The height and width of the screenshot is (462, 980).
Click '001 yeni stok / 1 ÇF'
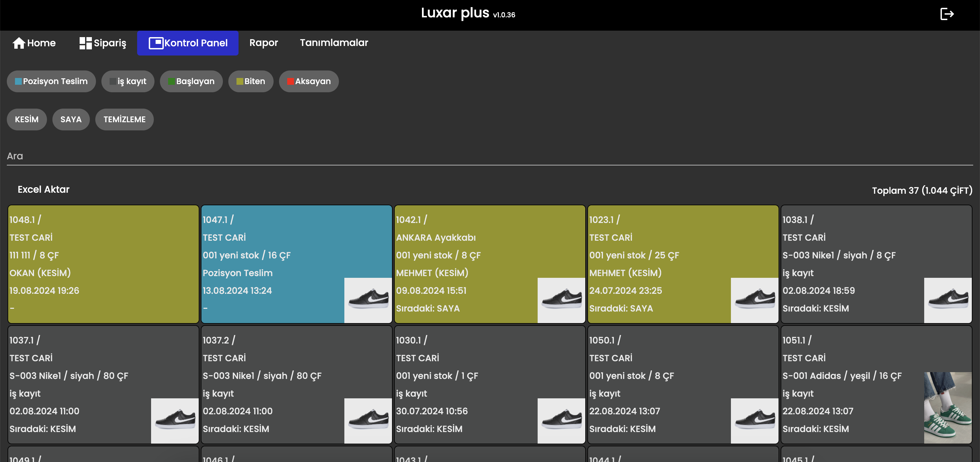pos(437,376)
